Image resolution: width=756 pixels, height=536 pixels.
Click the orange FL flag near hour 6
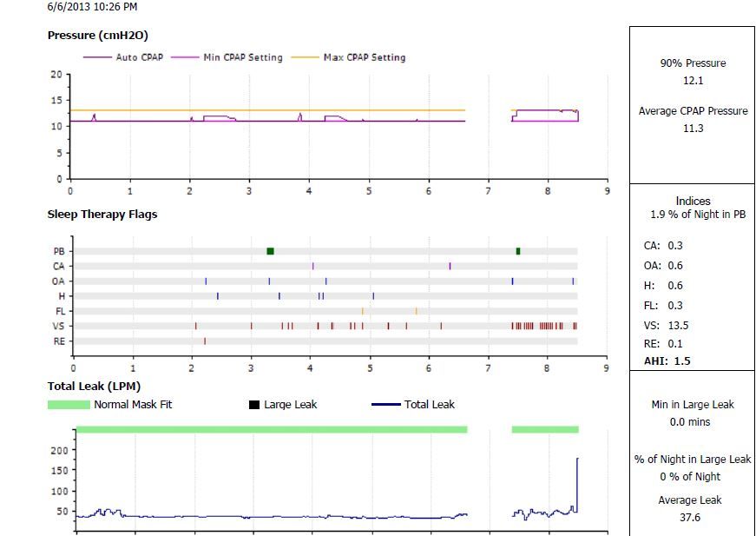(x=416, y=311)
